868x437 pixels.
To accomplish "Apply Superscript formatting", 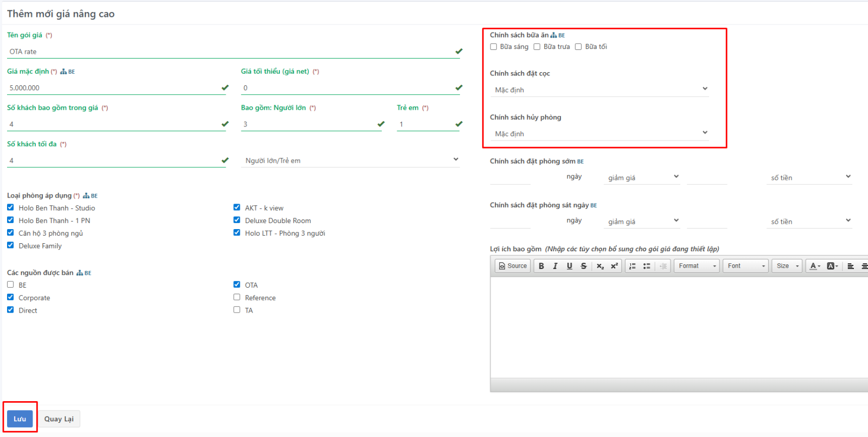I will (x=614, y=266).
